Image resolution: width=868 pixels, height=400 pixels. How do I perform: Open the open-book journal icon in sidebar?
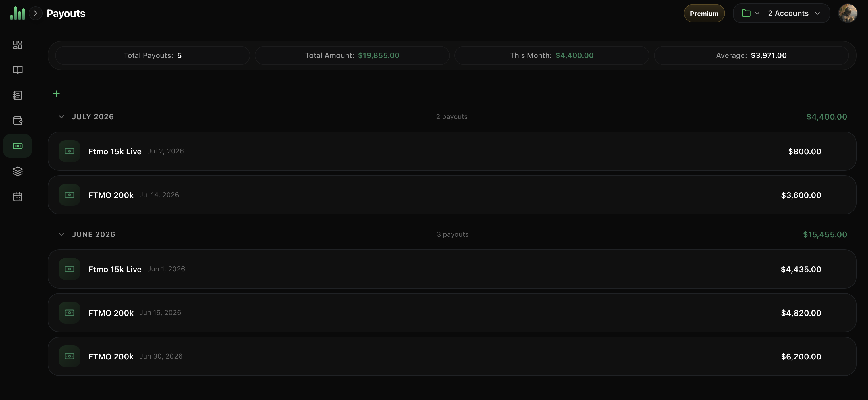[18, 70]
